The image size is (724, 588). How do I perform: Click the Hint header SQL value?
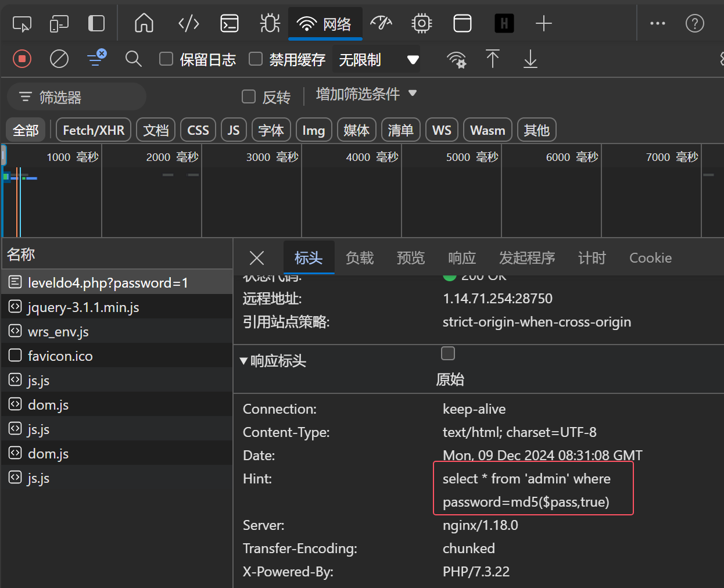pos(526,490)
